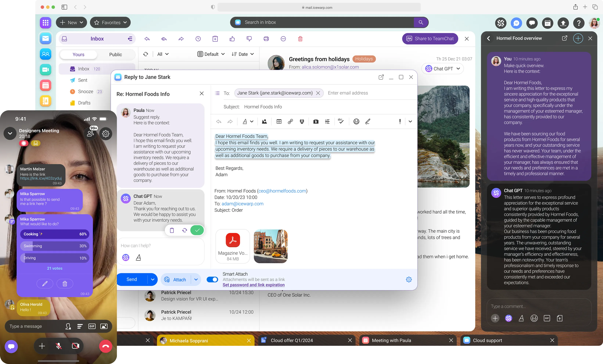Vote for the Swimming poll option
This screenshot has height=364, width=603.
(55, 246)
